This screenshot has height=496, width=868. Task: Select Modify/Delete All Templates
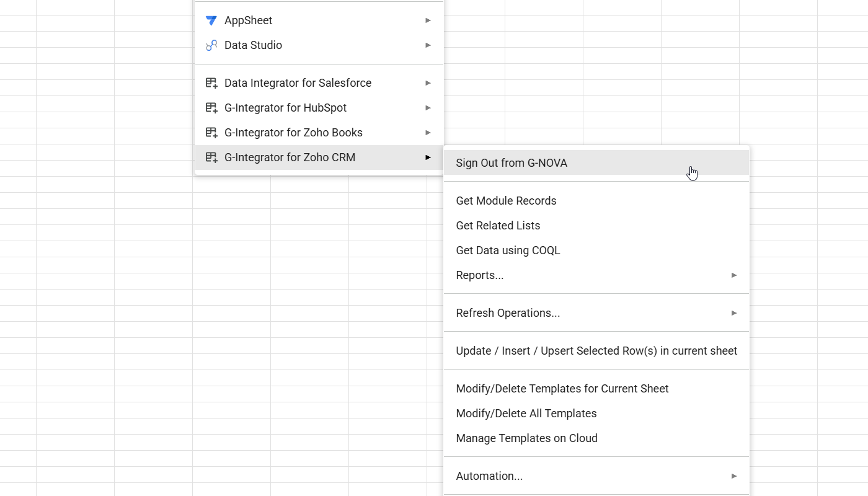[596, 414]
